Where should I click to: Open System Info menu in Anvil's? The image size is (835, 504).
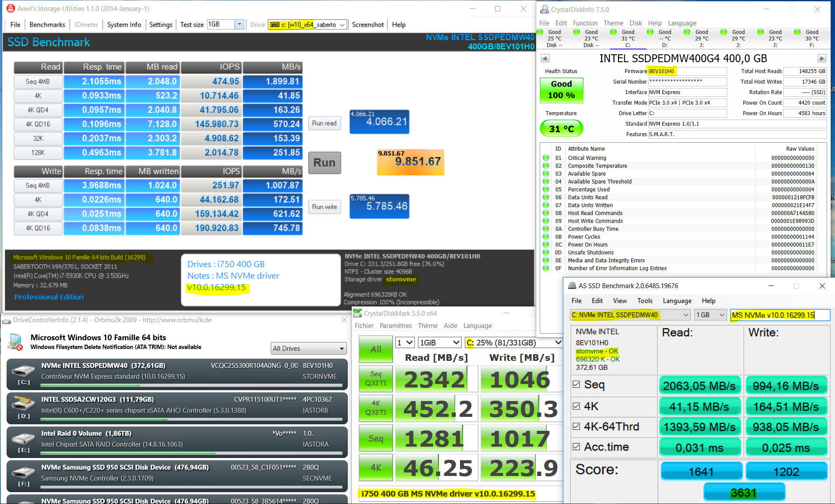click(124, 25)
